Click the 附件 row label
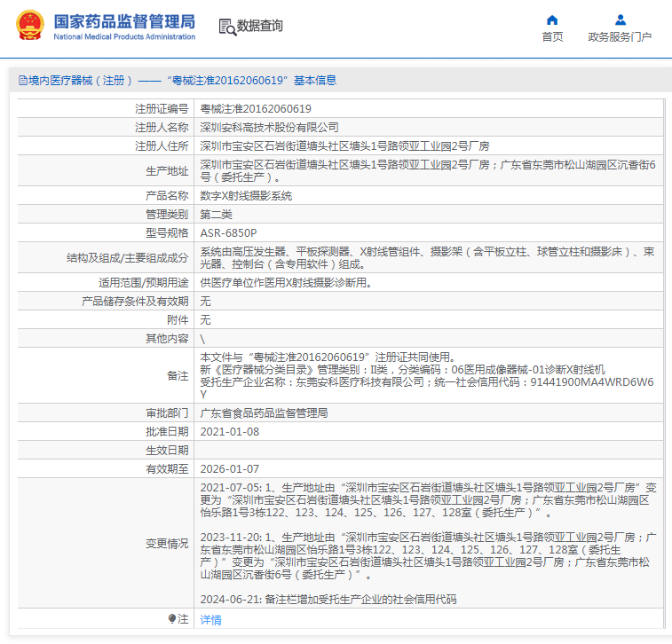Screen dimensions: 672x644 pos(178,320)
